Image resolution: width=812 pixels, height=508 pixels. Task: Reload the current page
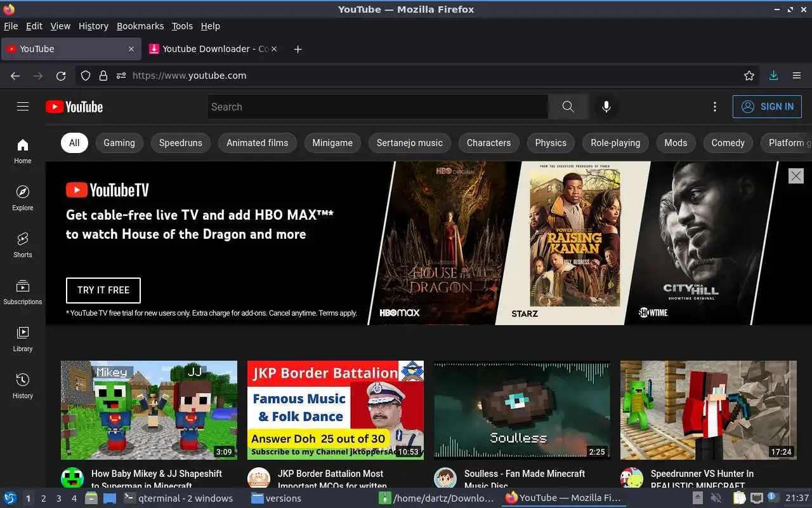tap(61, 76)
